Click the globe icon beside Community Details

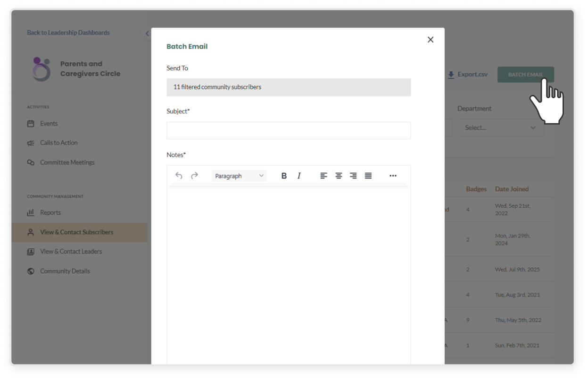[31, 271]
